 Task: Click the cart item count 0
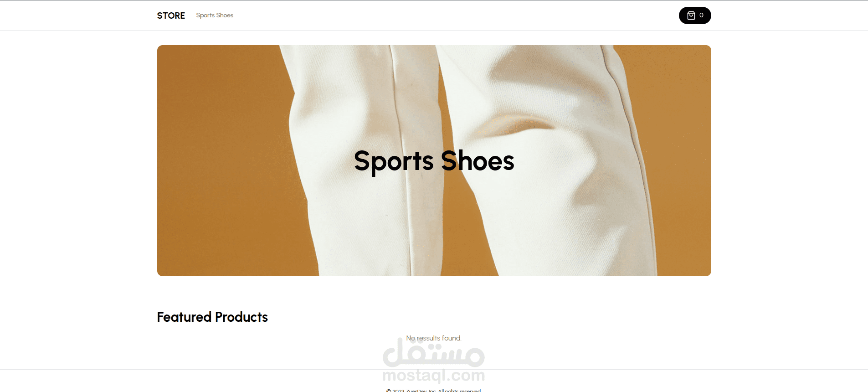pos(701,15)
